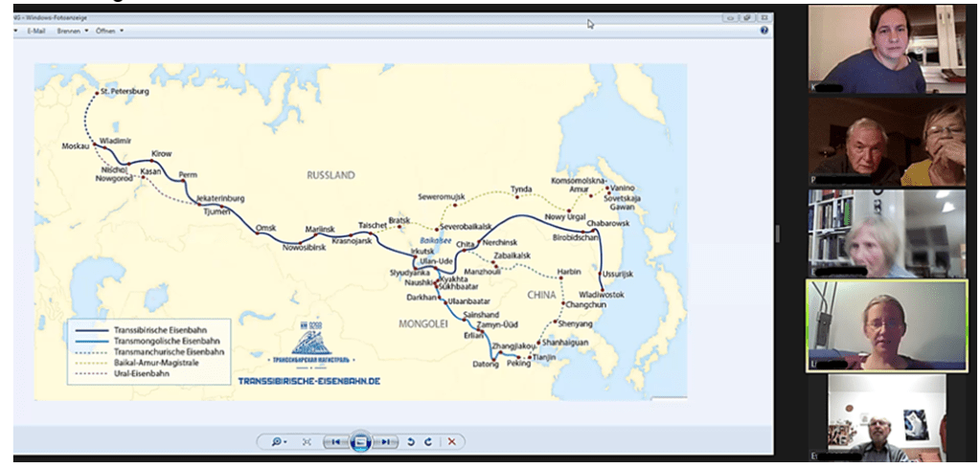Select the bottom participant video tile
The width and height of the screenshot is (980, 467).
click(x=886, y=417)
